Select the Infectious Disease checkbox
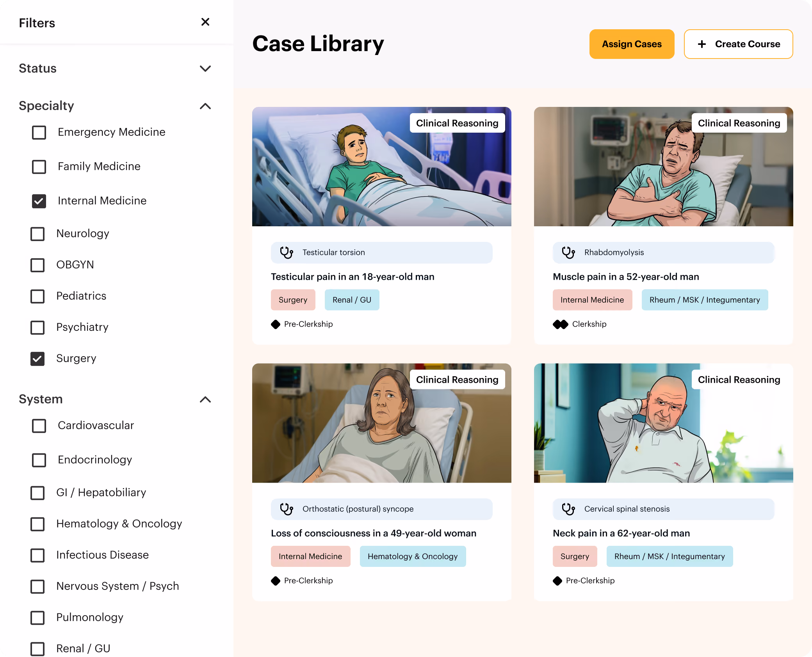Screen dimensions: 812x657 point(37,556)
